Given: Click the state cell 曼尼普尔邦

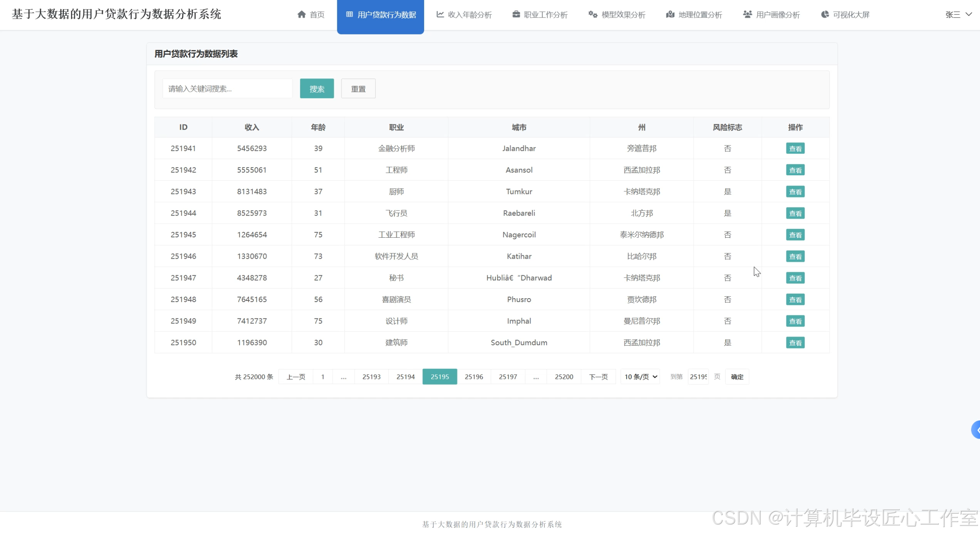Looking at the screenshot, I should pos(642,321).
